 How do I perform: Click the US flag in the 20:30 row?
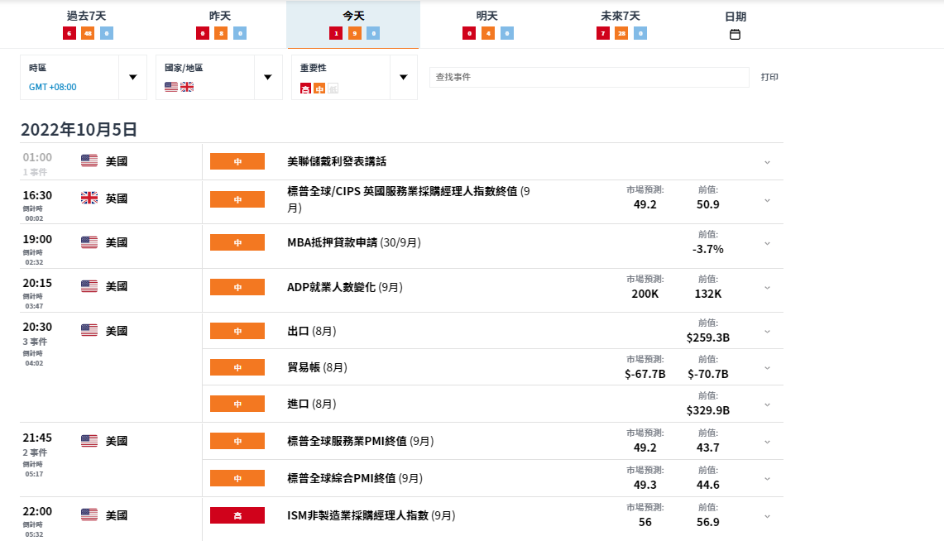point(89,331)
